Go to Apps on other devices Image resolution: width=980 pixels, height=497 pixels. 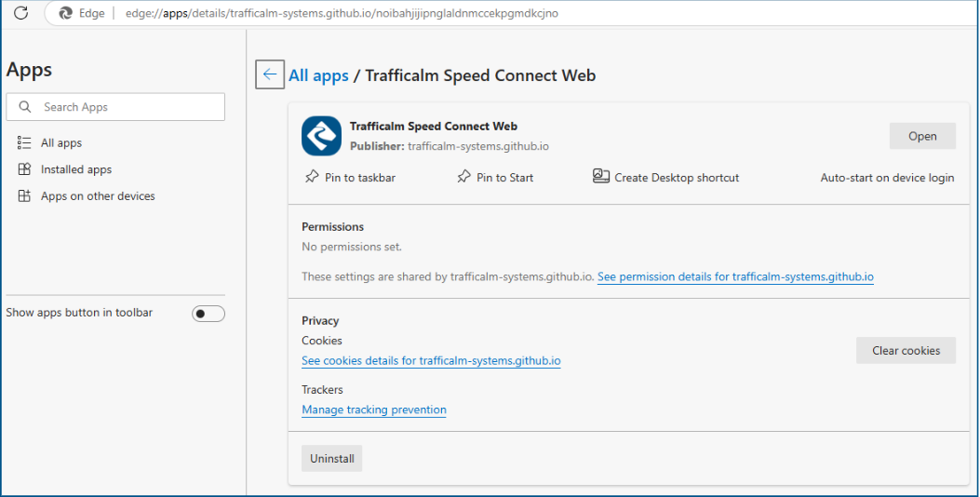tap(98, 196)
